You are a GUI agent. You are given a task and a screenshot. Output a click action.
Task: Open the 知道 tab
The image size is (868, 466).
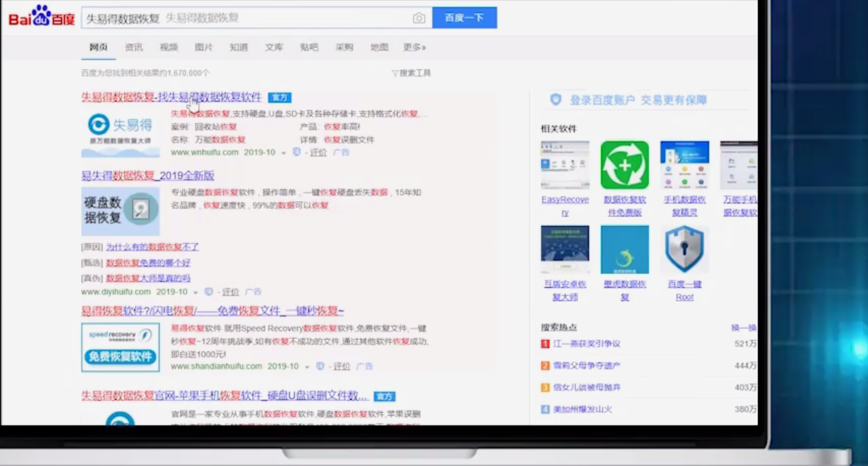[x=239, y=47]
